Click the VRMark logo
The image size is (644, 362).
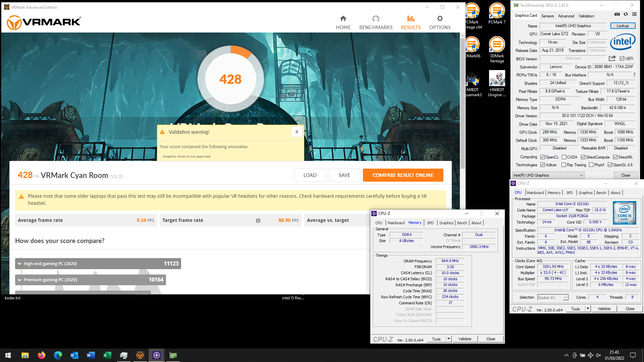tap(44, 22)
